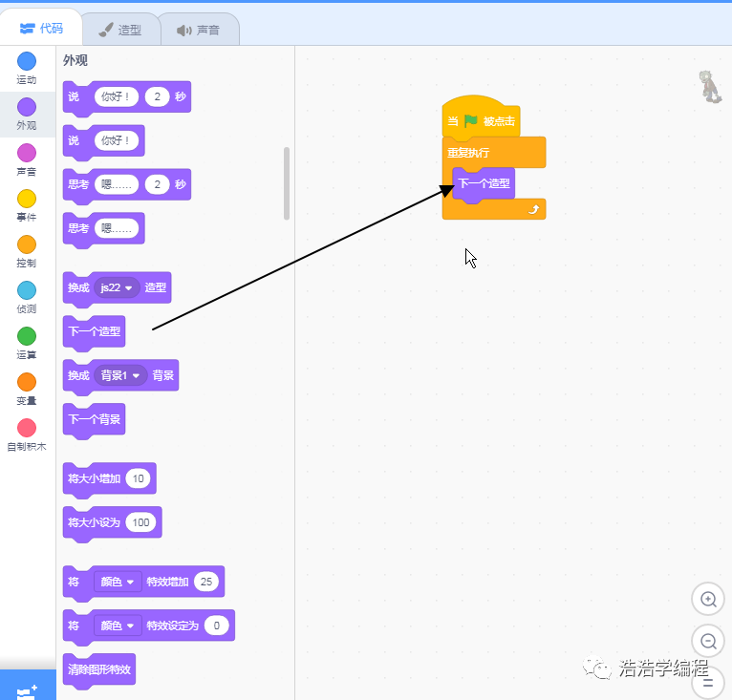Select the 运动 motion category
732x700 pixels.
pos(27,68)
